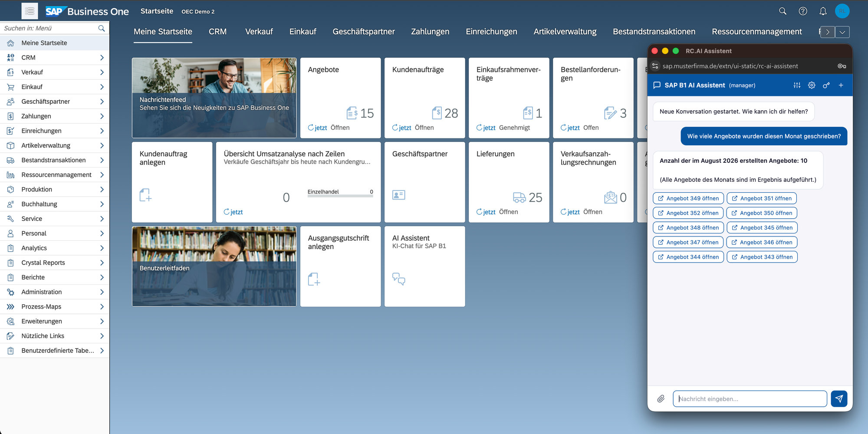This screenshot has height=434, width=868.
Task: Click refresh icon on Umsatzanalyse tile
Action: coord(227,212)
